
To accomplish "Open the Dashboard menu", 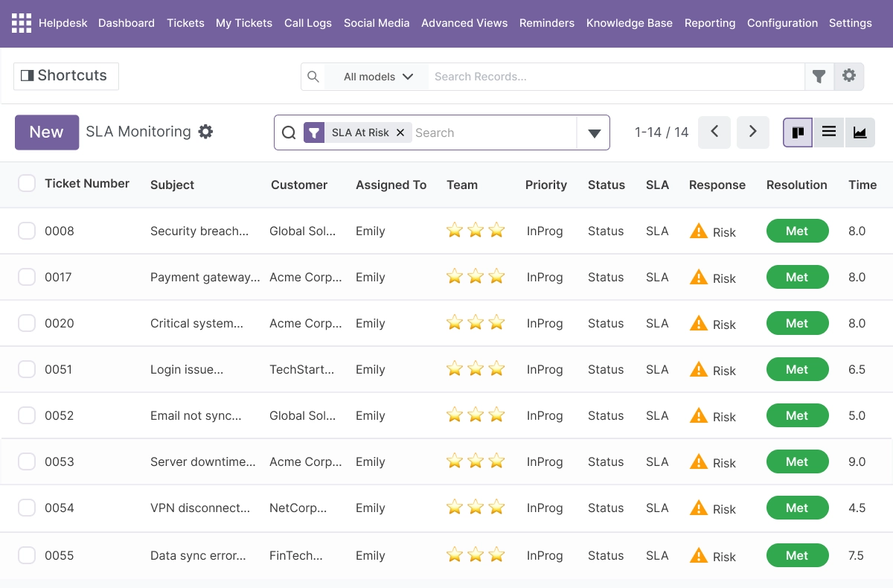I will click(x=127, y=23).
